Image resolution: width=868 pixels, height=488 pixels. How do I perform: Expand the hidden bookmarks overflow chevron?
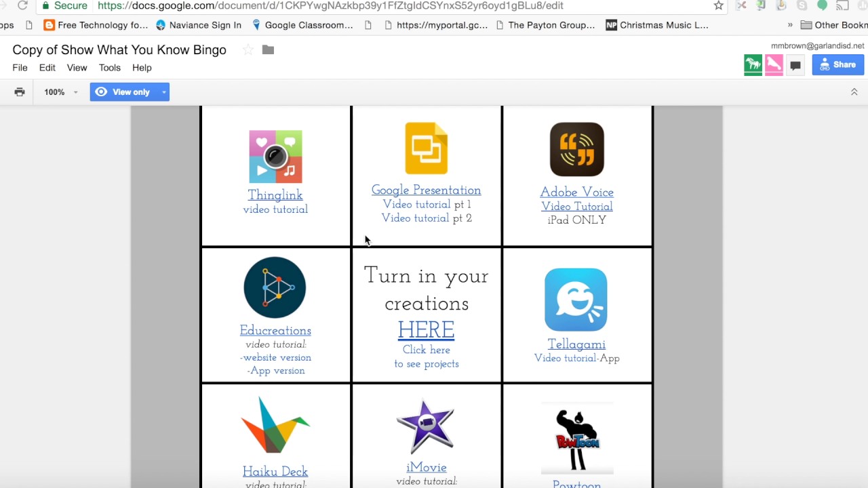tap(790, 25)
